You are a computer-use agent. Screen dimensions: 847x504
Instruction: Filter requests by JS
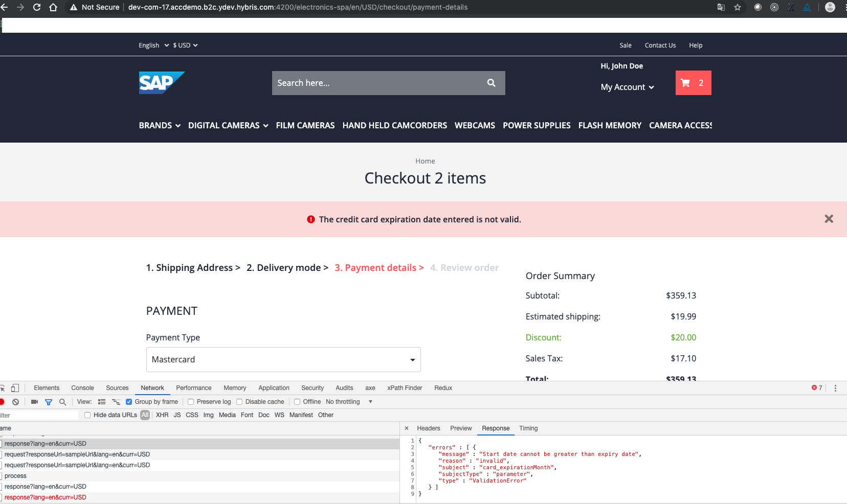[177, 415]
